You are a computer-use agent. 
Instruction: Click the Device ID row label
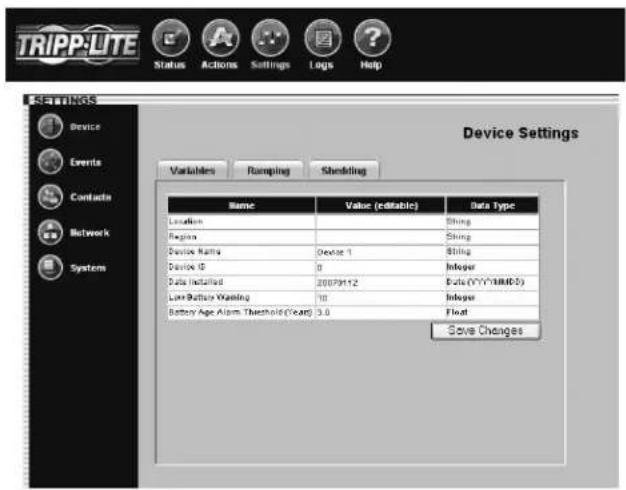187,267
